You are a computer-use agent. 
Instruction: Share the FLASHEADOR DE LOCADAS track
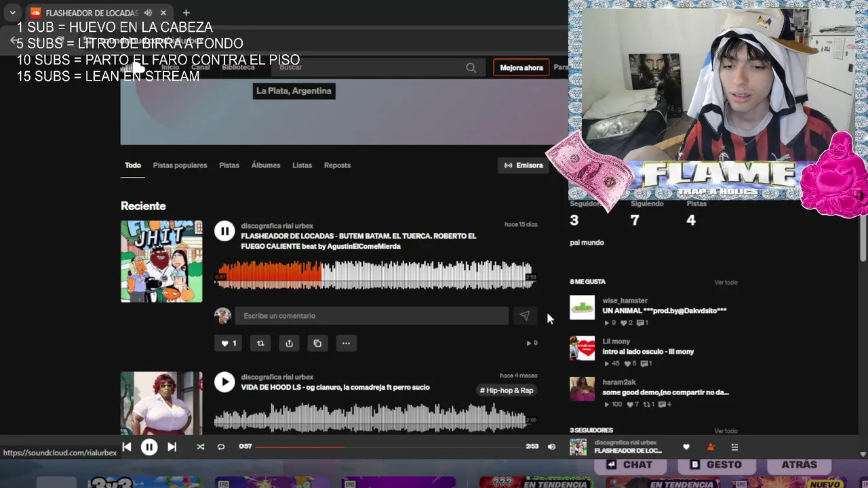pyautogui.click(x=289, y=343)
